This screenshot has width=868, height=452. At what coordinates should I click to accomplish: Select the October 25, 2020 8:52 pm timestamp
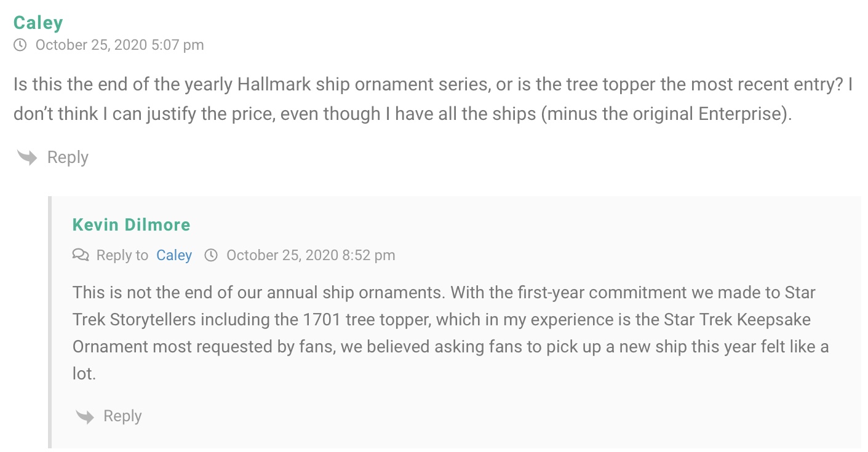(x=311, y=255)
